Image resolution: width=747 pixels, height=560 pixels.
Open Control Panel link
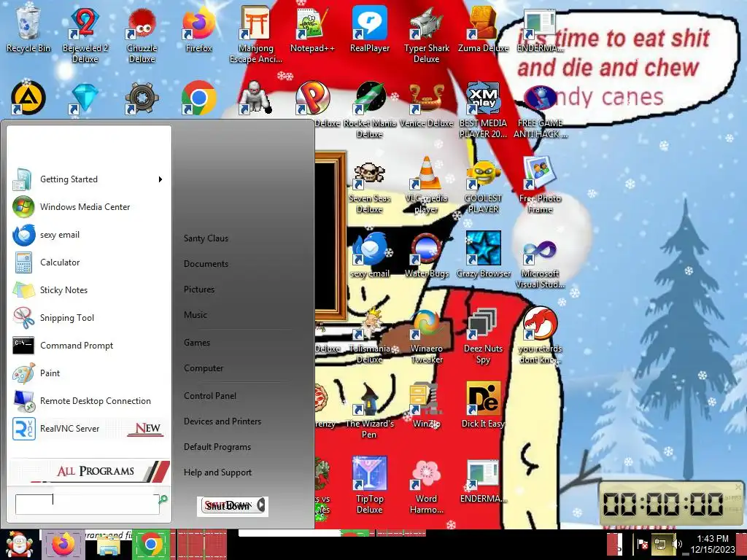coord(210,396)
